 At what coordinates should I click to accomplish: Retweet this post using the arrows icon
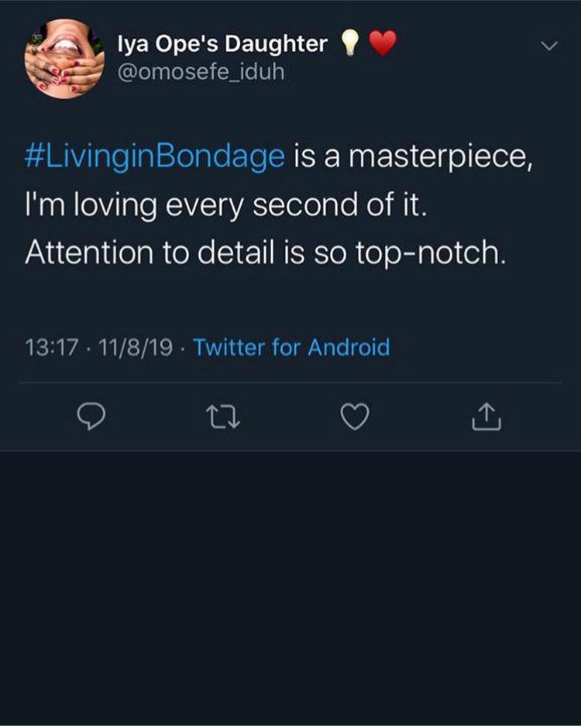222,418
